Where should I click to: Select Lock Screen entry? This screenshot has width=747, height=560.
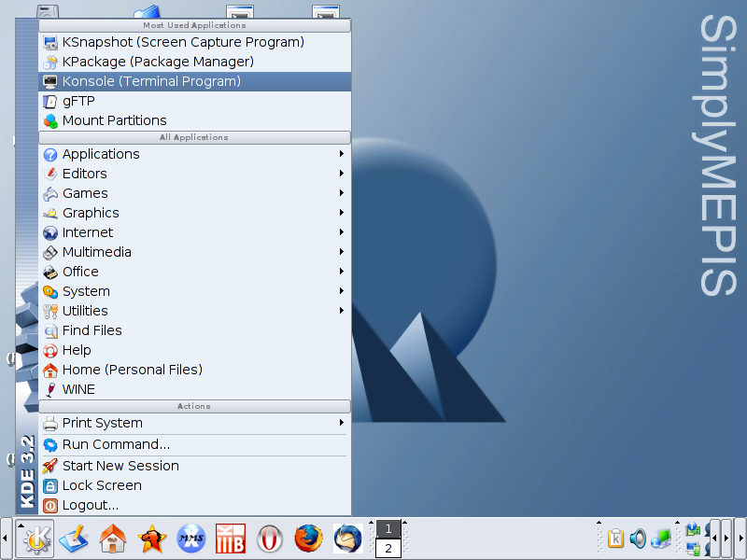[102, 485]
